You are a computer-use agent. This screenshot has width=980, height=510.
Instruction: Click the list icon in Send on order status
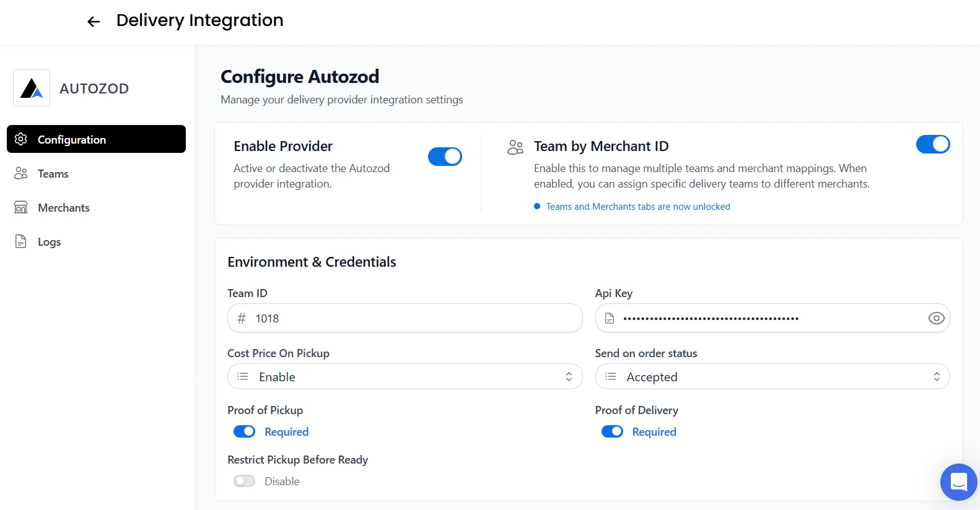coord(611,376)
